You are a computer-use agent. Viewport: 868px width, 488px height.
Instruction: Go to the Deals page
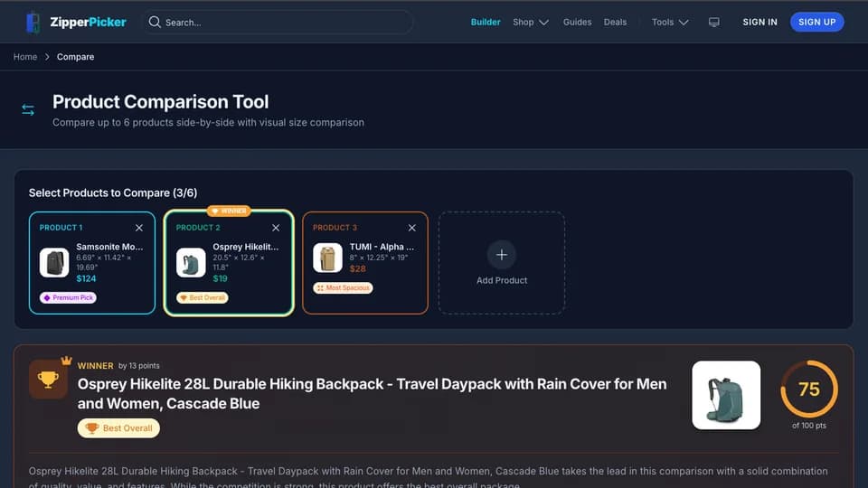click(615, 22)
